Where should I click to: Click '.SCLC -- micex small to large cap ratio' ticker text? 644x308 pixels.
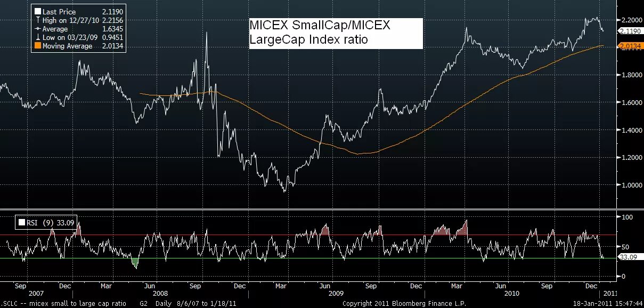click(63, 303)
